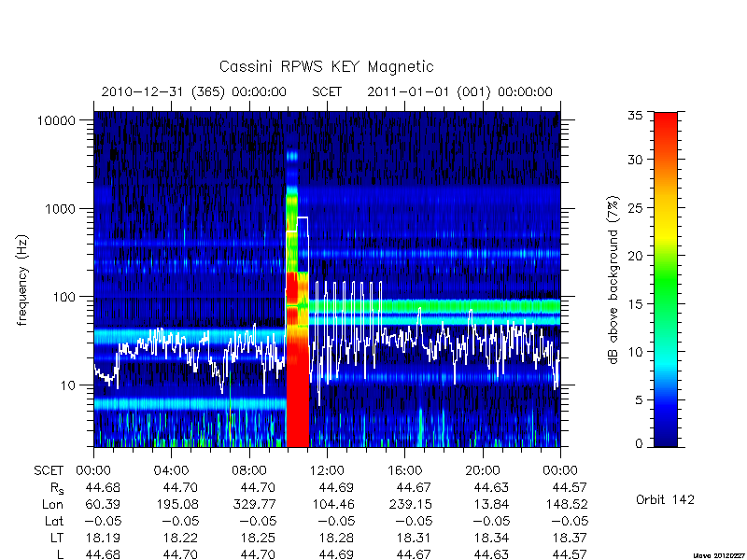Screen dimensions: 747x560
Task: Click the 5 colorbar tick label
Action: pos(639,400)
